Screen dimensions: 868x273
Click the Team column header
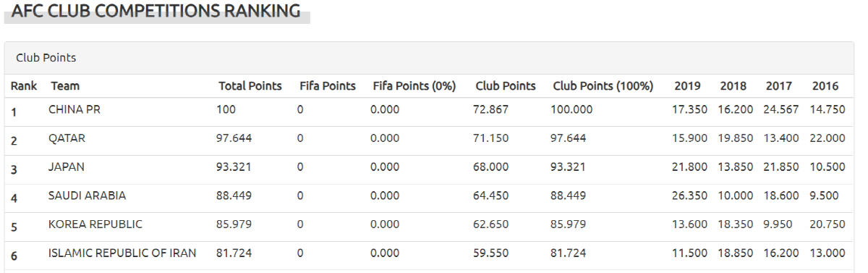[65, 86]
